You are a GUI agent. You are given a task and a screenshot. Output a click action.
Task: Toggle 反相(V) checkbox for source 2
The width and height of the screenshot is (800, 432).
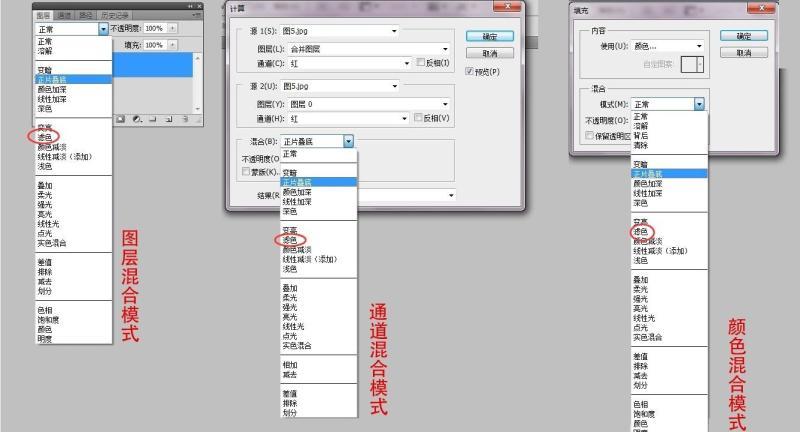point(418,118)
